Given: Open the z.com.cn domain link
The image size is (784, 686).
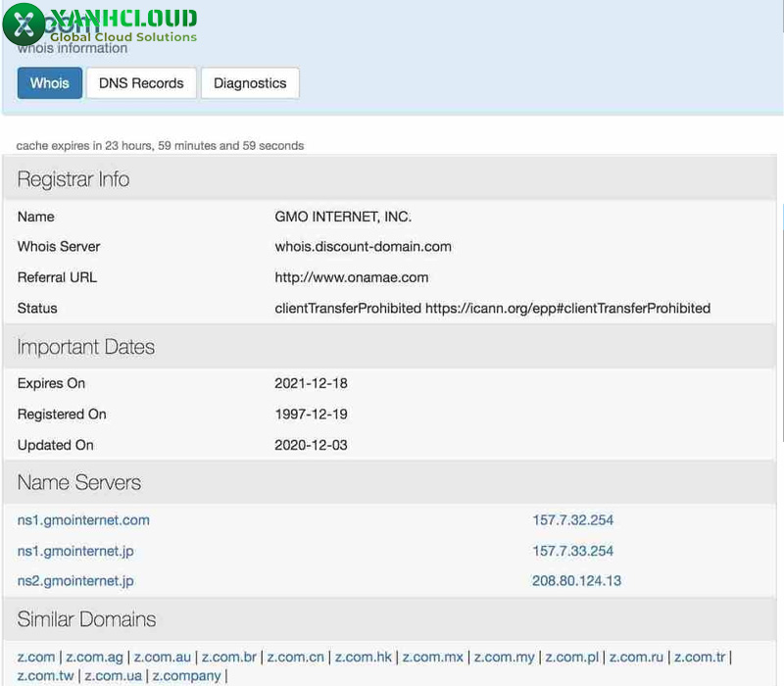Looking at the screenshot, I should 296,657.
